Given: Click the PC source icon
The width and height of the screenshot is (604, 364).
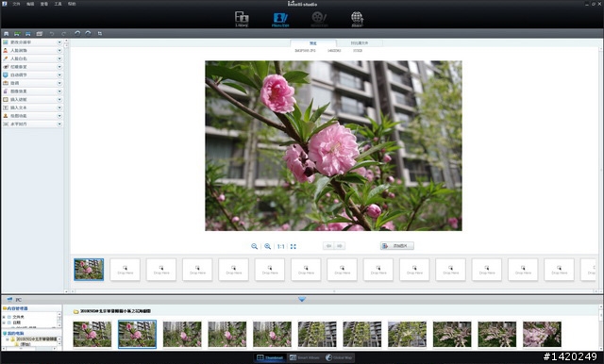Looking at the screenshot, I should click(x=9, y=299).
